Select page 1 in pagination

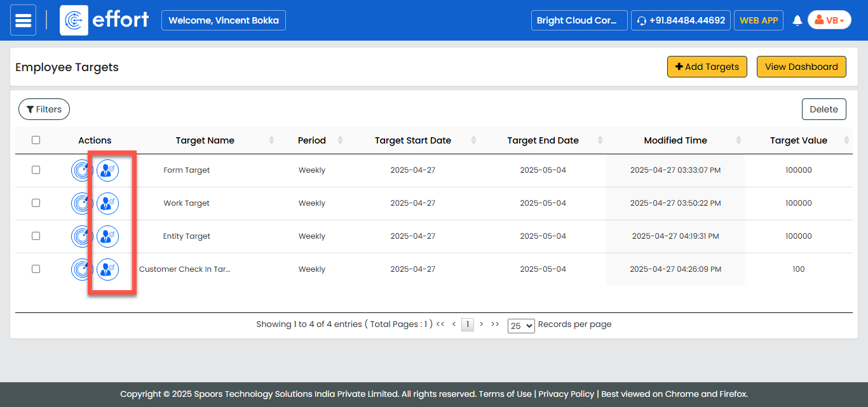468,324
